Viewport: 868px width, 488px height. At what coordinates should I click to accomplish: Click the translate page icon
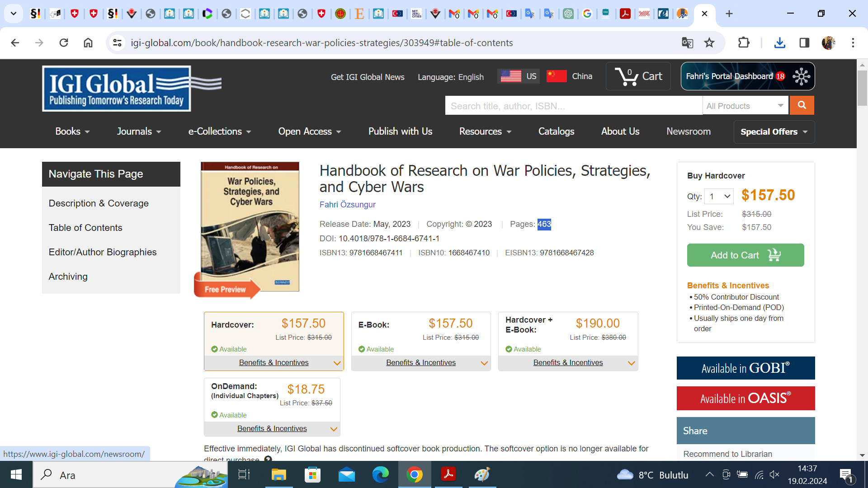tap(687, 43)
